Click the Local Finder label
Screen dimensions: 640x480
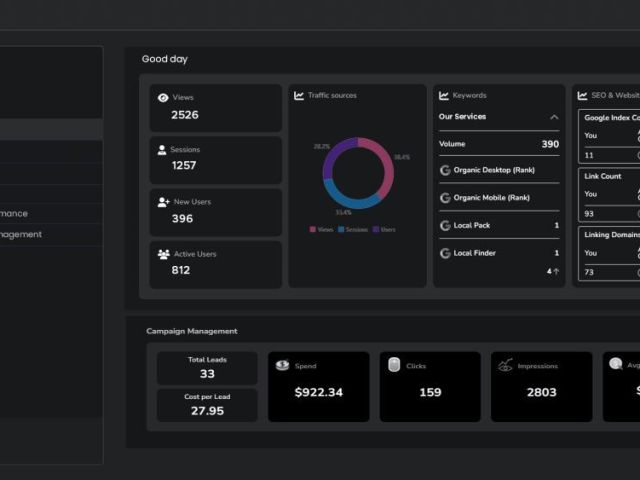point(474,253)
